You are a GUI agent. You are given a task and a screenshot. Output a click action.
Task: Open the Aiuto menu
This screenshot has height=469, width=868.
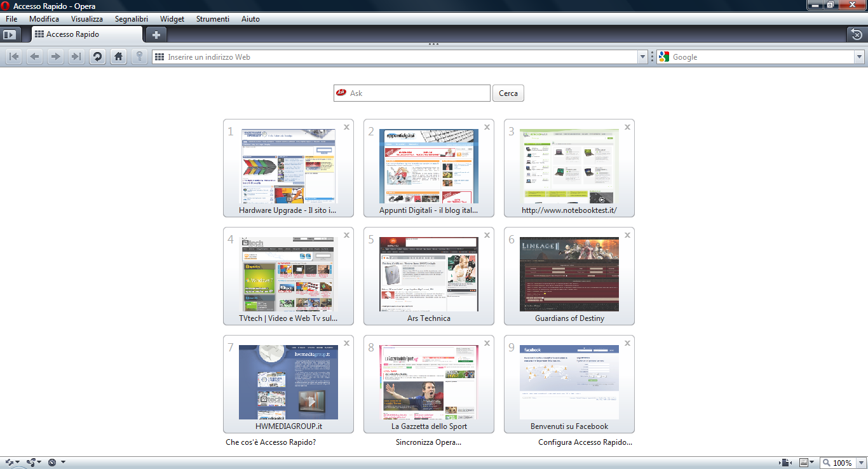pyautogui.click(x=250, y=19)
